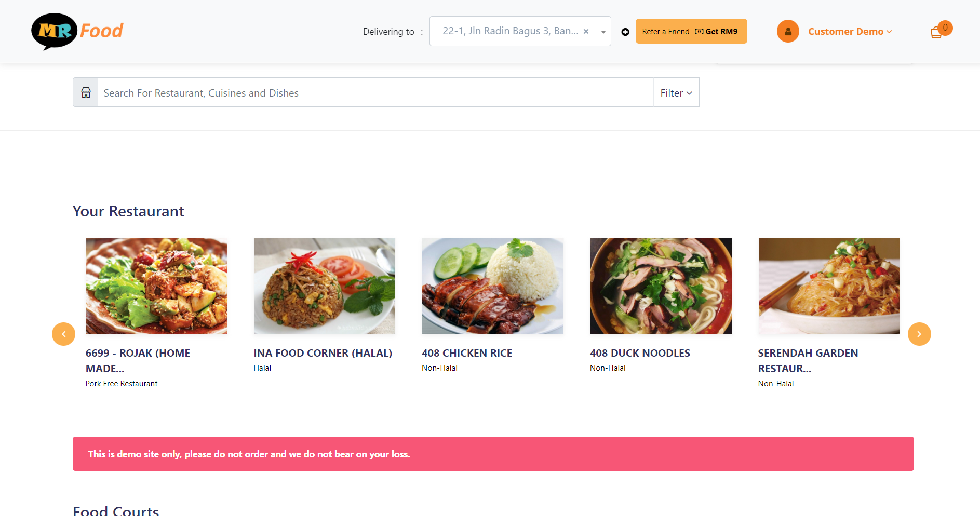This screenshot has height=516, width=980.
Task: Click the orange user avatar icon
Action: tap(787, 31)
